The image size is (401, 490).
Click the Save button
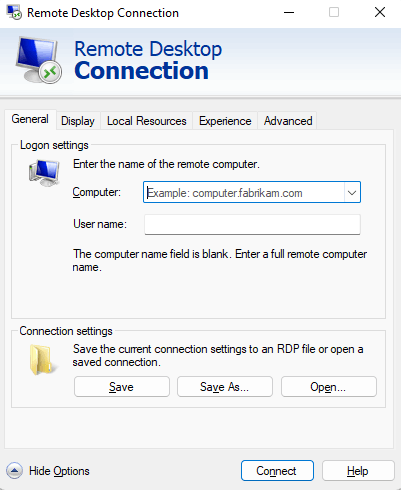click(x=122, y=387)
